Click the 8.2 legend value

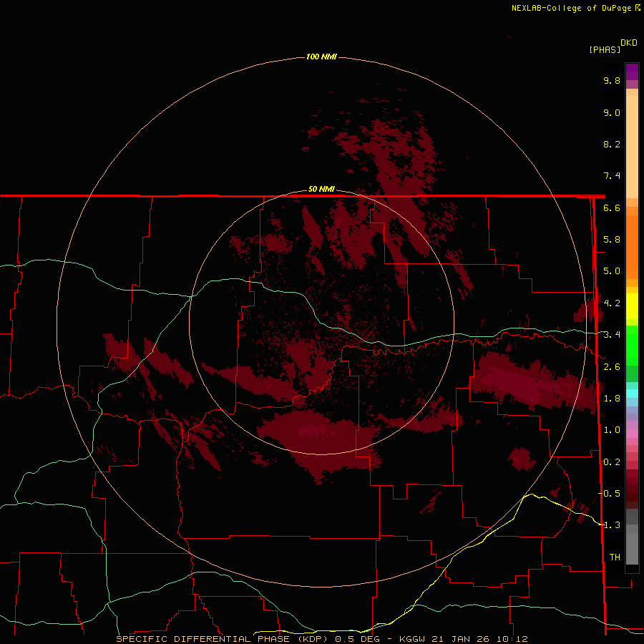612,144
